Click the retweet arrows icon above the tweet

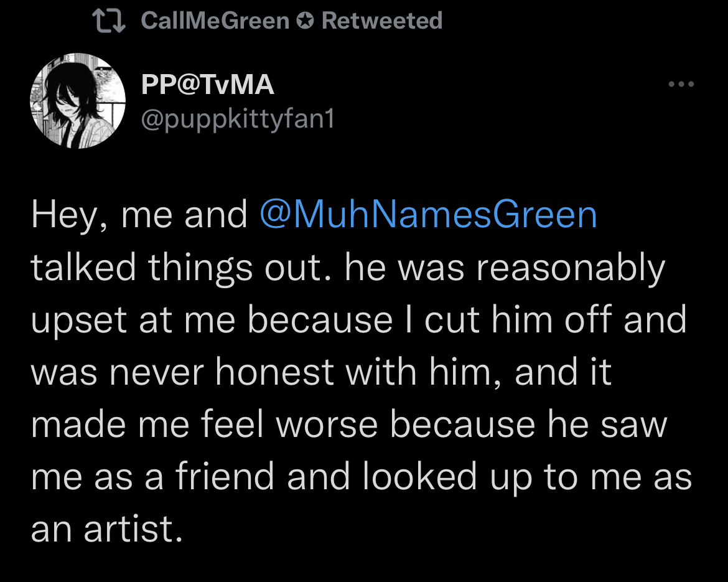(x=109, y=21)
